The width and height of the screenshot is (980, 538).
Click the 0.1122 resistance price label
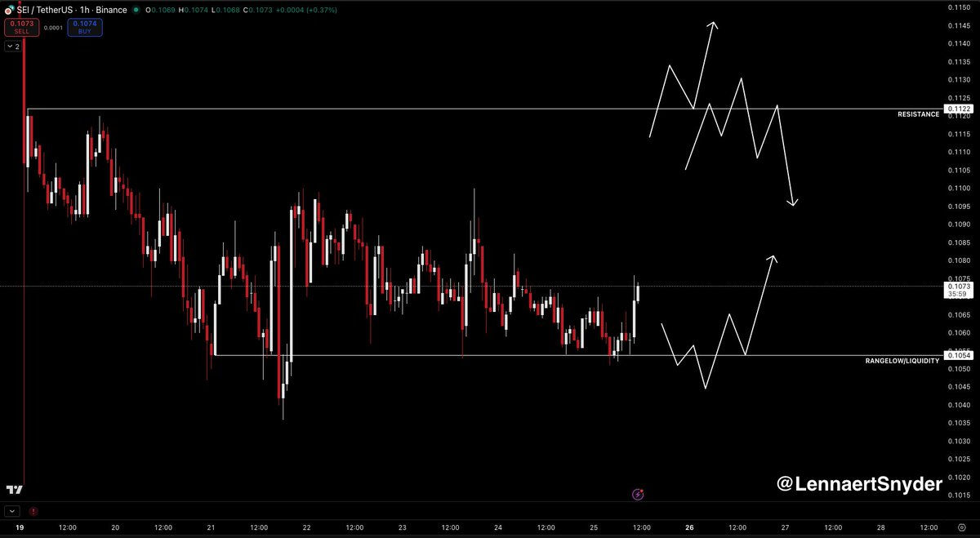[x=958, y=109]
